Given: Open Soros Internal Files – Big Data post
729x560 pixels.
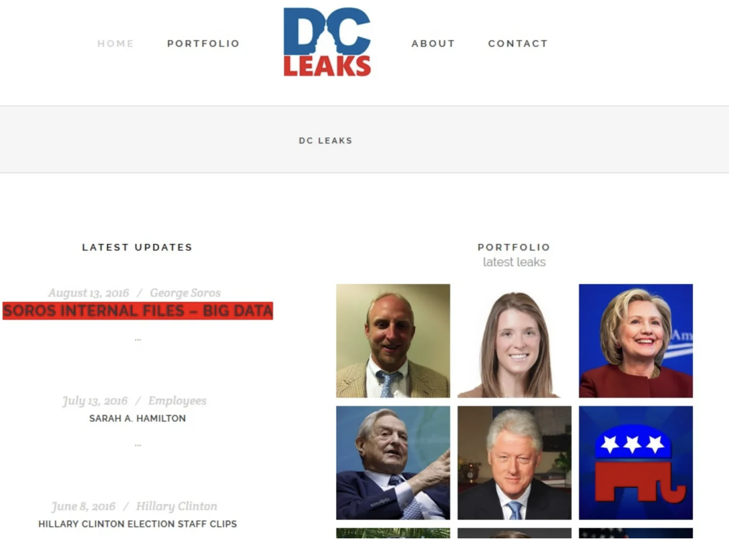Looking at the screenshot, I should pyautogui.click(x=138, y=311).
